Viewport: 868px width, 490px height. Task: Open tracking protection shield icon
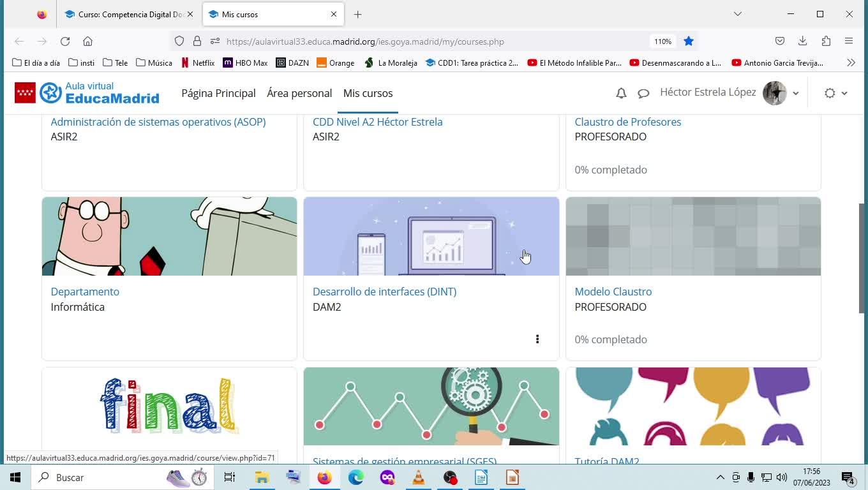point(179,41)
